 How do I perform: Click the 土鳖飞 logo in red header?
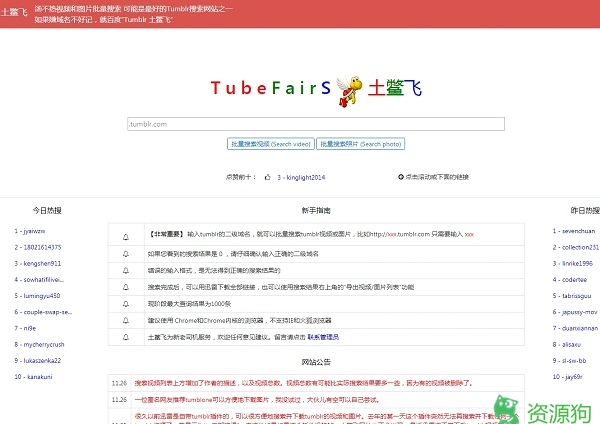pyautogui.click(x=14, y=12)
